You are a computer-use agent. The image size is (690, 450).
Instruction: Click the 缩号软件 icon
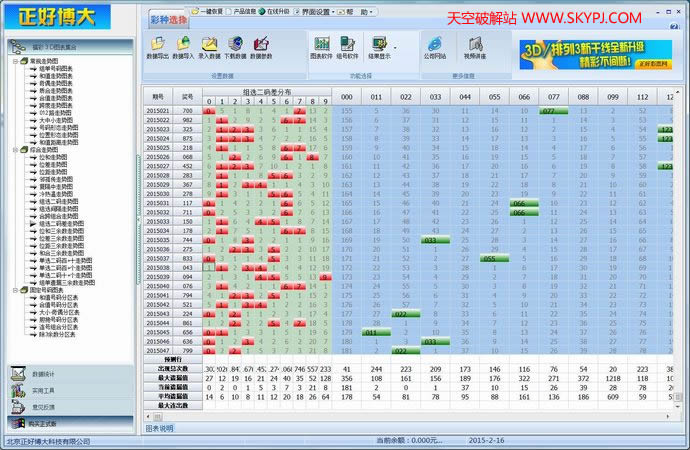pos(347,47)
